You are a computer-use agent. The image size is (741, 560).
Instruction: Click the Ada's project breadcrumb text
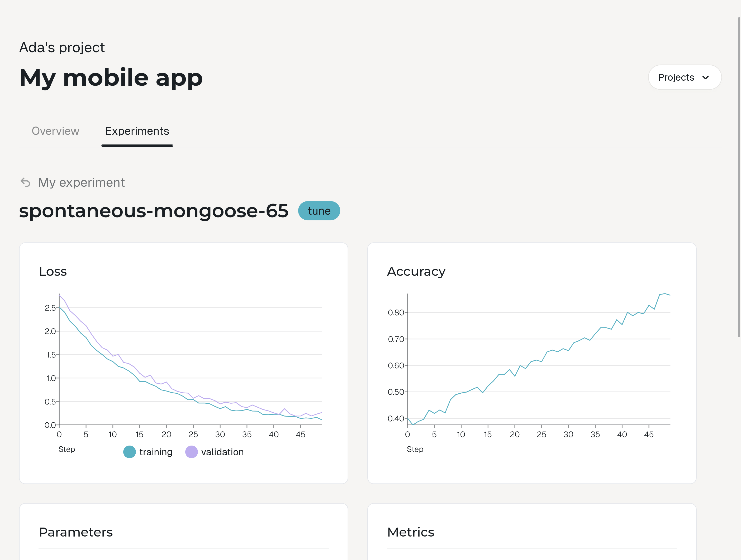coord(62,47)
